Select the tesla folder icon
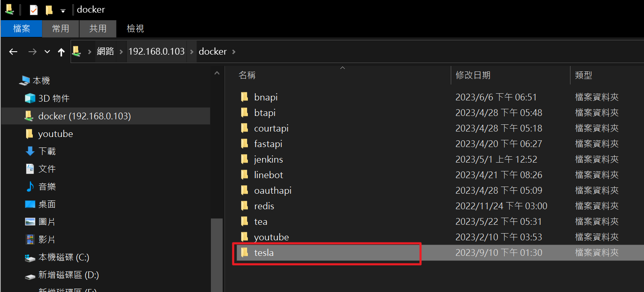The width and height of the screenshot is (644, 292). [x=245, y=253]
